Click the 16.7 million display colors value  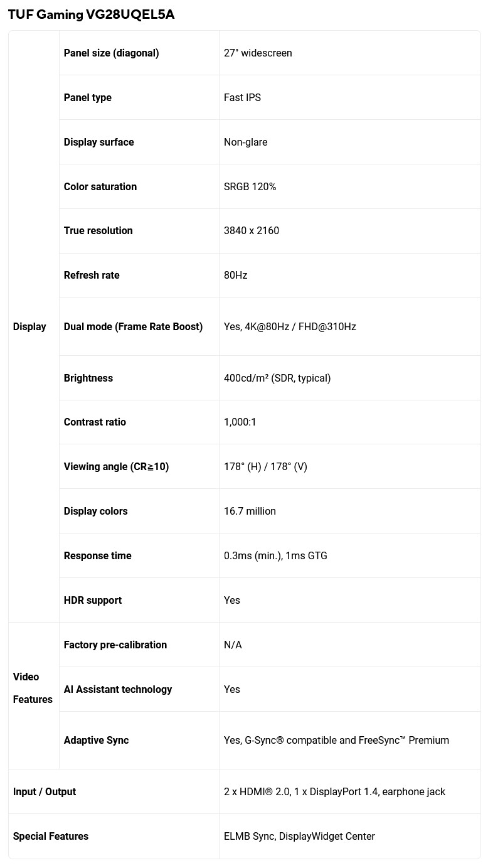click(250, 512)
